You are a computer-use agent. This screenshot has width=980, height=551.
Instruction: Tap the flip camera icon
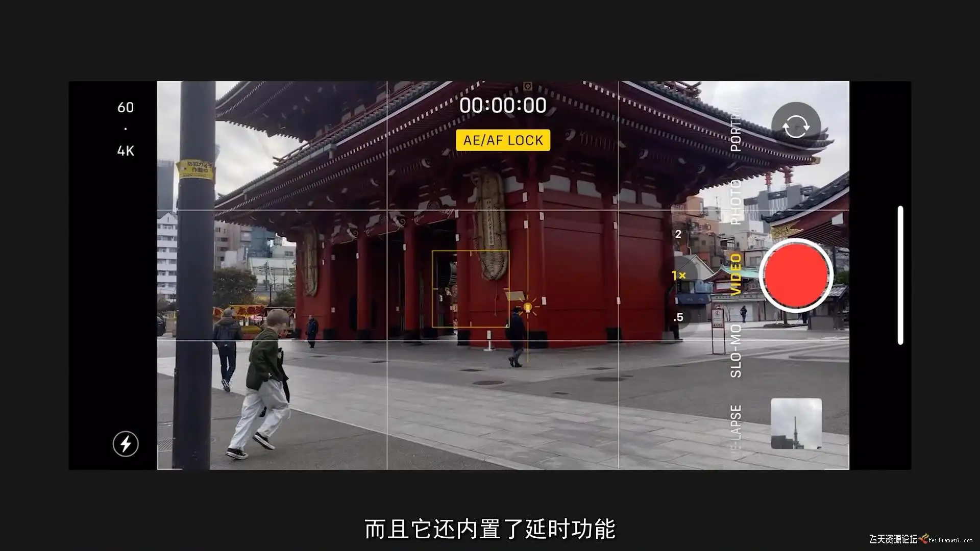click(x=796, y=127)
